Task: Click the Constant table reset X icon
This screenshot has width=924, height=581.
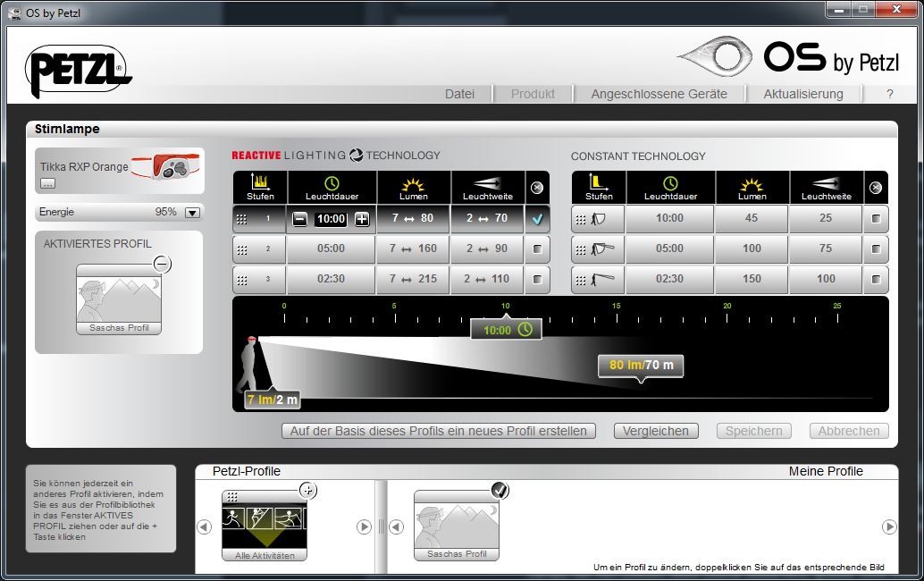Action: pyautogui.click(x=876, y=188)
